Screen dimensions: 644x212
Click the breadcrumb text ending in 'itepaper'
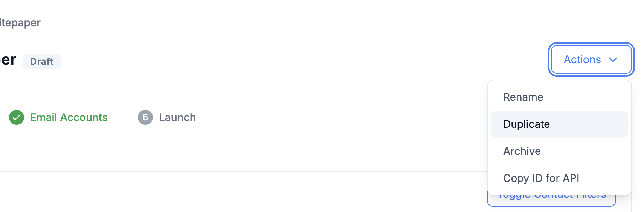click(x=20, y=23)
